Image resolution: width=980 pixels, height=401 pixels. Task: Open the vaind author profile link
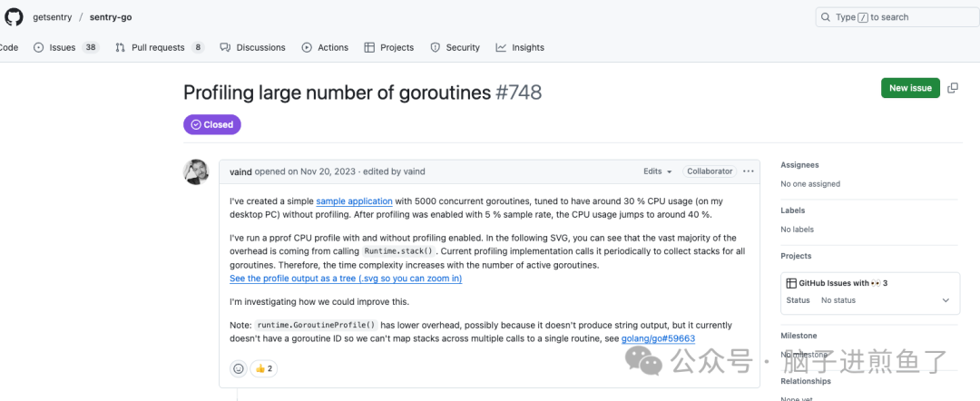click(240, 171)
